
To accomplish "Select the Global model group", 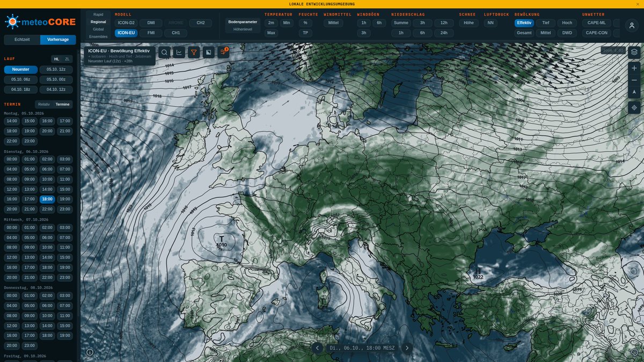I will [x=98, y=29].
